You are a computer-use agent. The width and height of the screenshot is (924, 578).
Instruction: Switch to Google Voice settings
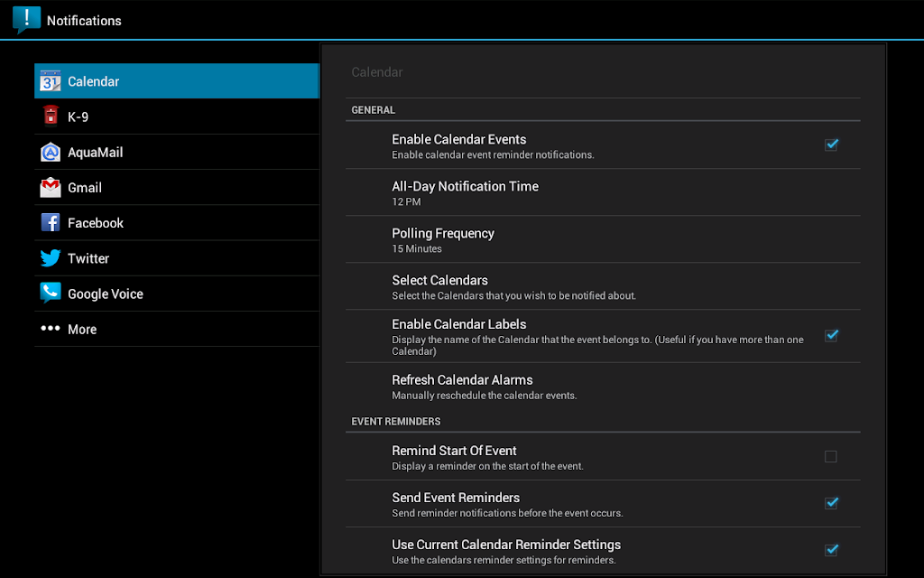[177, 294]
